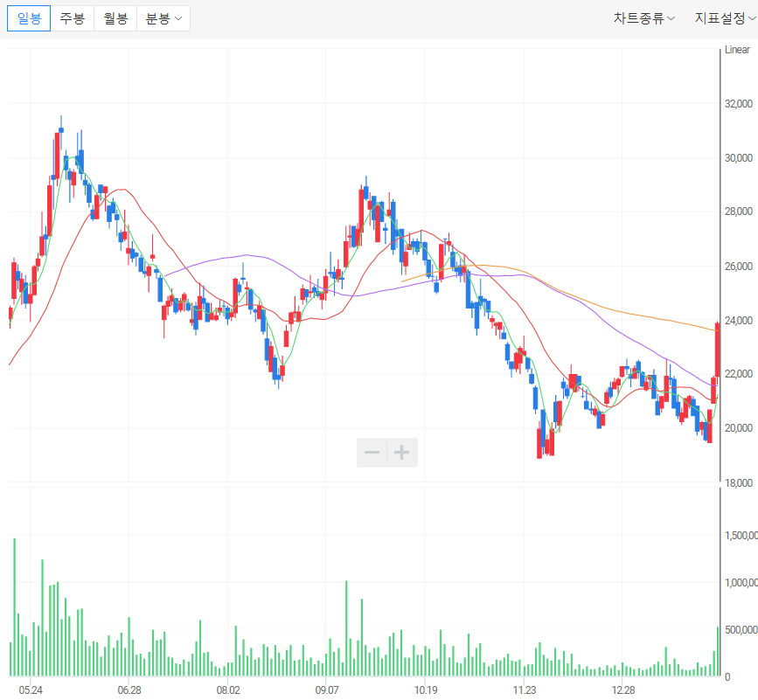Switch to the 월봉 monthly chart tab
The width and height of the screenshot is (758, 700).
115,18
